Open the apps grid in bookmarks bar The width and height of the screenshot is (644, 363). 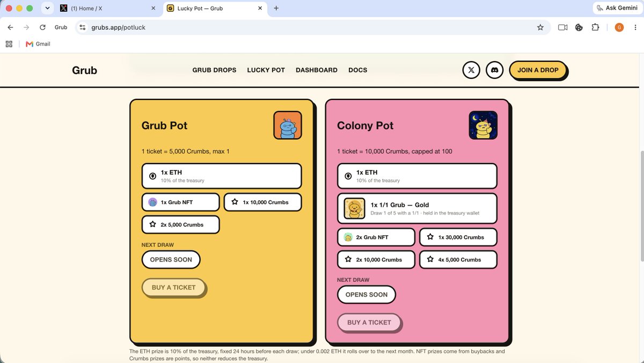tap(9, 44)
